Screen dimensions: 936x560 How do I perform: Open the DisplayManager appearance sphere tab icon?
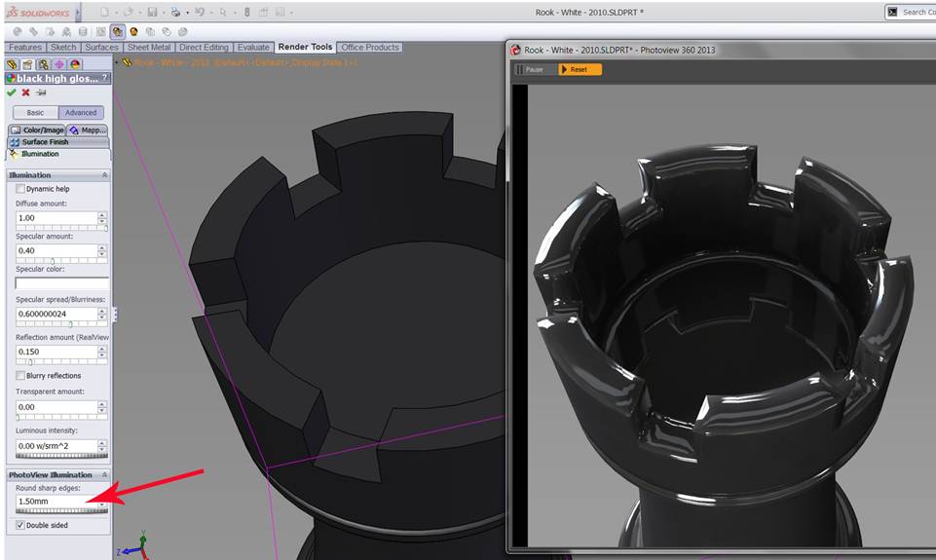pos(74,64)
